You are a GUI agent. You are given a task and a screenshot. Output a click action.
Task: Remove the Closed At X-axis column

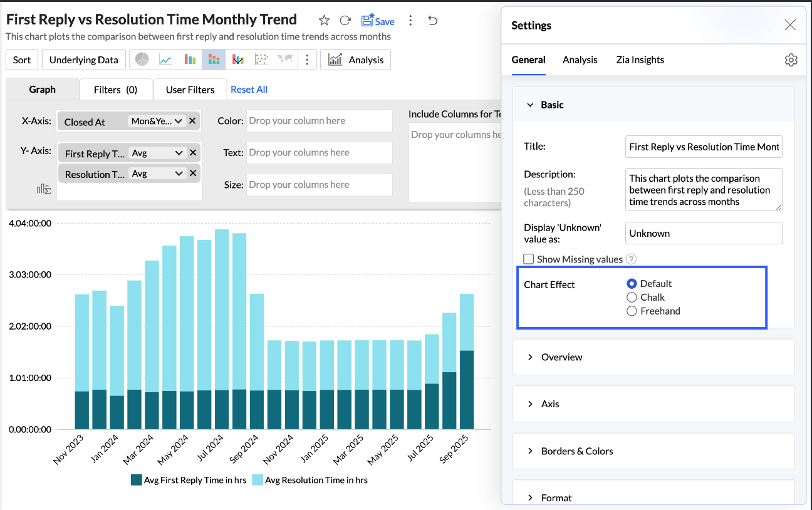(192, 121)
